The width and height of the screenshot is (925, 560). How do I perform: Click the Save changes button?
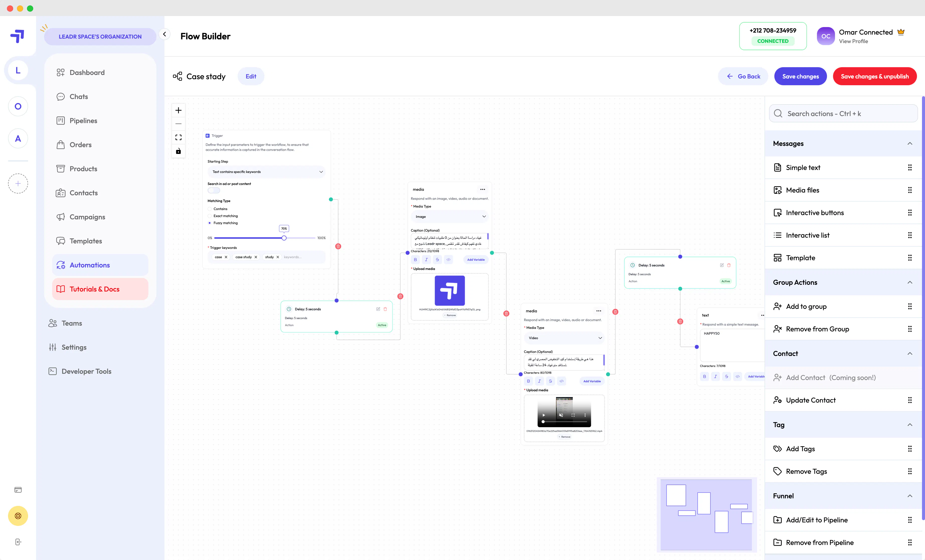click(800, 76)
